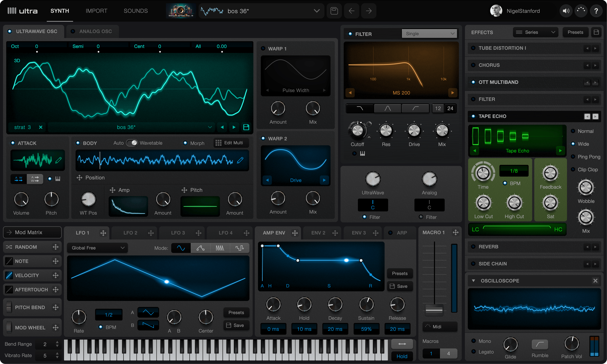Click the next preset arrow in header
The height and width of the screenshot is (364, 607).
click(x=368, y=11)
